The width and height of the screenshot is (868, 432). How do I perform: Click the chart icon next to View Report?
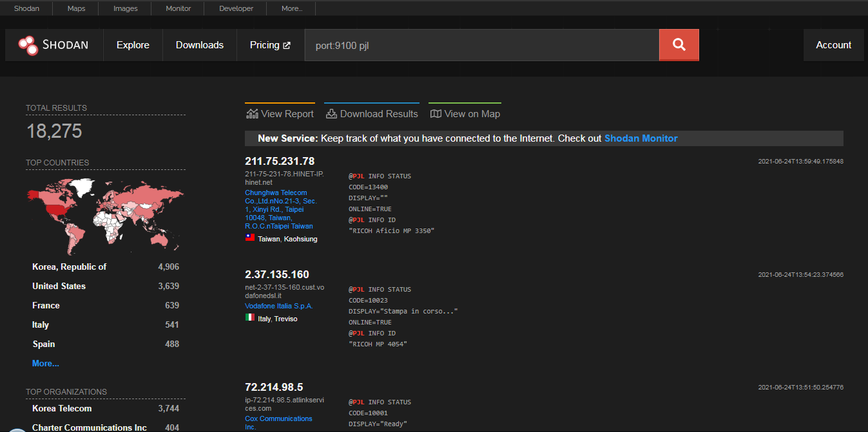coord(252,114)
